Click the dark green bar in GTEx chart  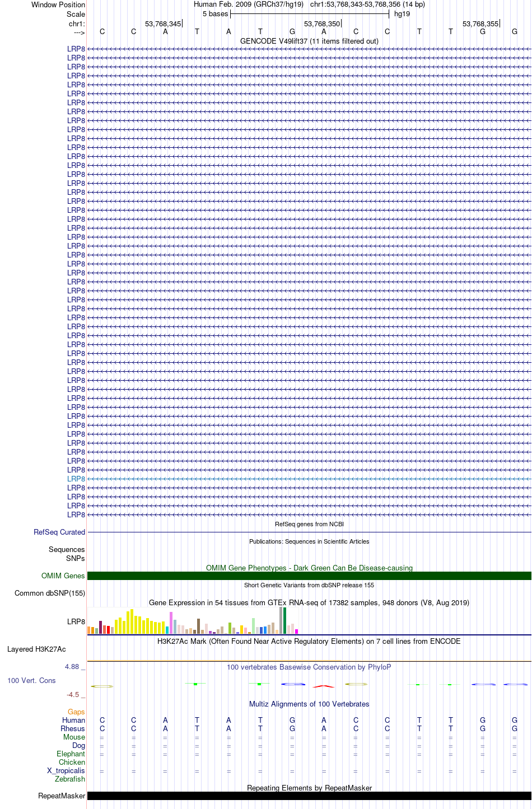coord(285,621)
